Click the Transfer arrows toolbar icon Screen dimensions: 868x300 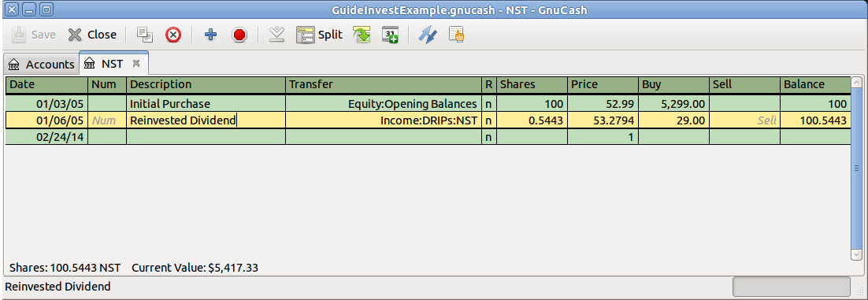(427, 35)
